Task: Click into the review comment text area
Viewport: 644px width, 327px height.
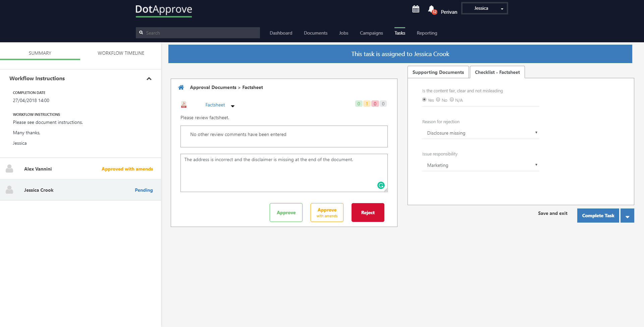Action: (284, 173)
